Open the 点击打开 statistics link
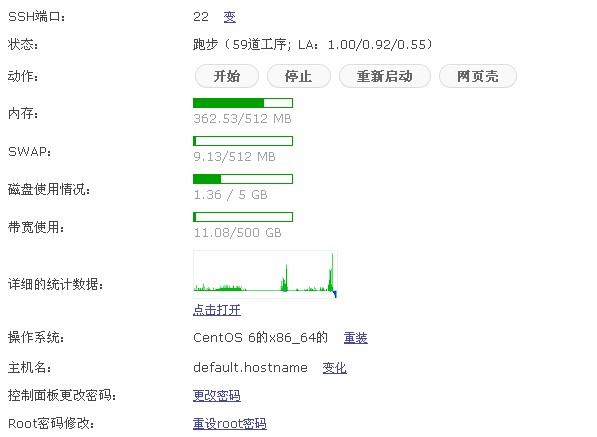The width and height of the screenshot is (597, 437). point(217,310)
